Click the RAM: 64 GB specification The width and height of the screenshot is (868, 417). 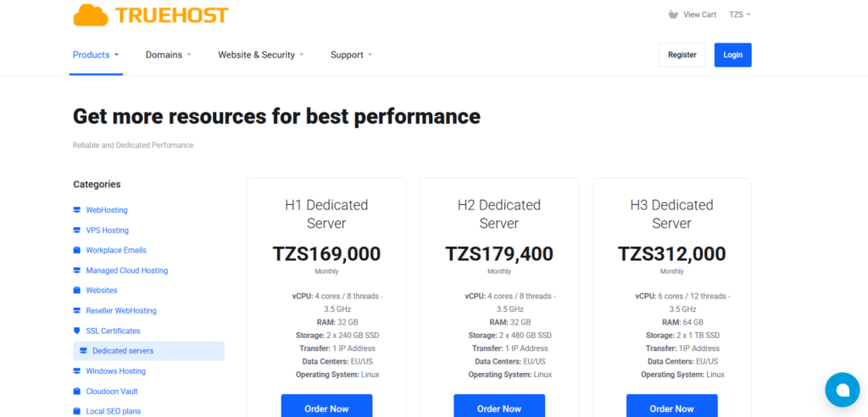pos(682,322)
